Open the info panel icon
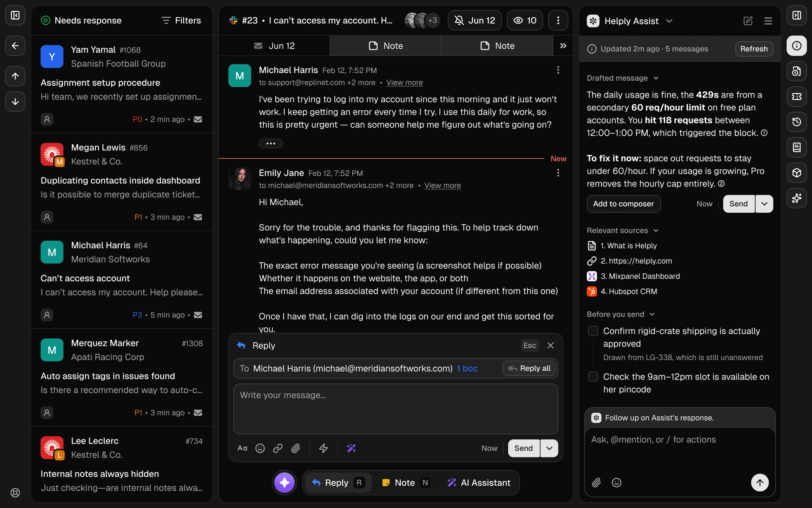The height and width of the screenshot is (508, 812). coord(796,46)
